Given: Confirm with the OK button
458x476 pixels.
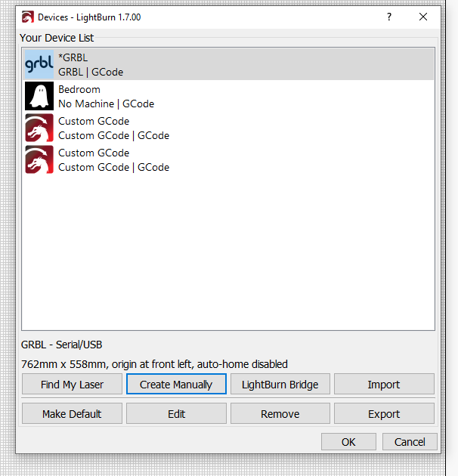Looking at the screenshot, I should [x=348, y=442].
